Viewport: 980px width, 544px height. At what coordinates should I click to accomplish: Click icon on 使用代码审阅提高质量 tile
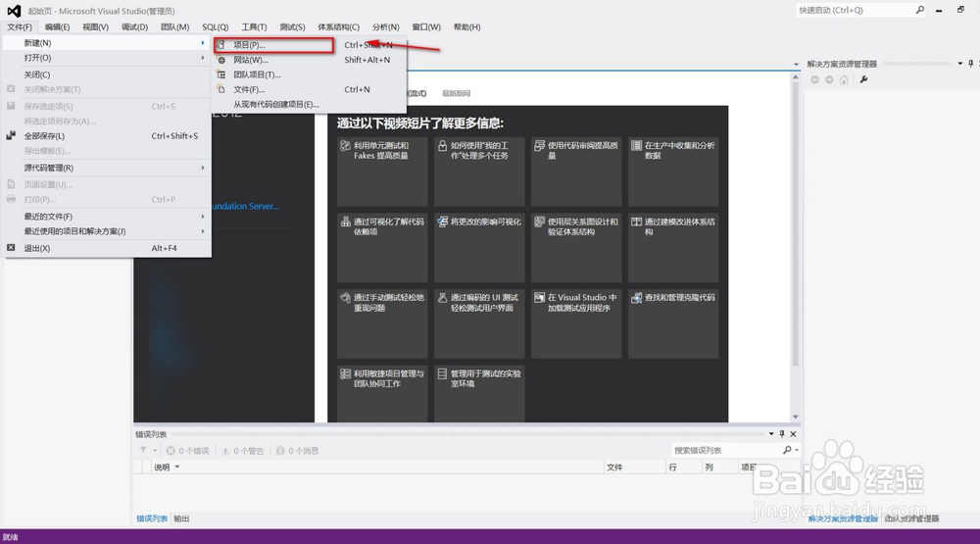tap(539, 146)
